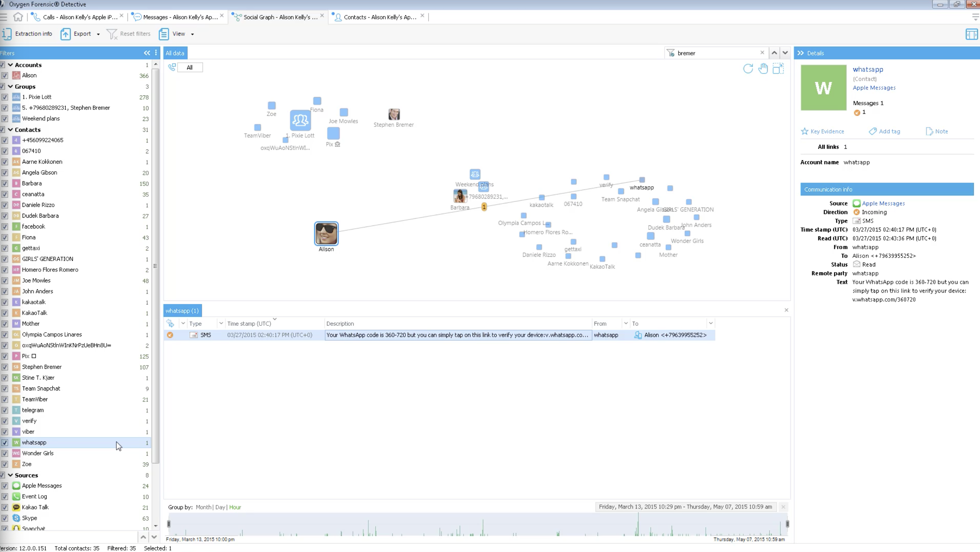
Task: Collapse the Sources filter section
Action: (x=10, y=475)
